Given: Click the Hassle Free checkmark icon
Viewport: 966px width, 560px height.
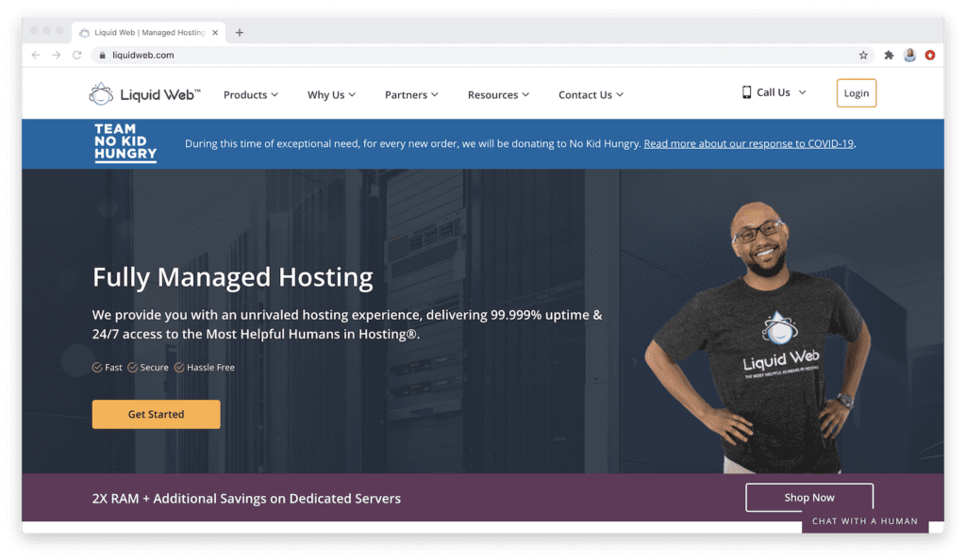Looking at the screenshot, I should click(179, 368).
